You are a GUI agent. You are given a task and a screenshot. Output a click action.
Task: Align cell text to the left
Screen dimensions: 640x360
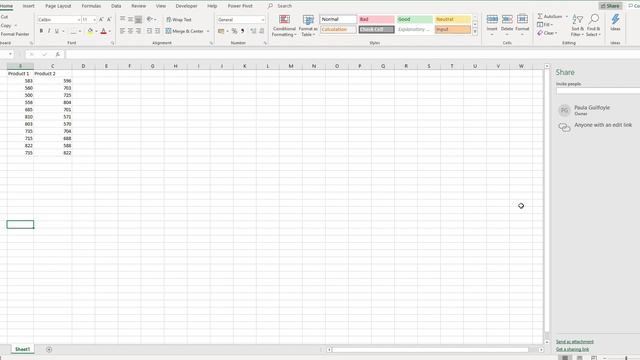tap(122, 31)
